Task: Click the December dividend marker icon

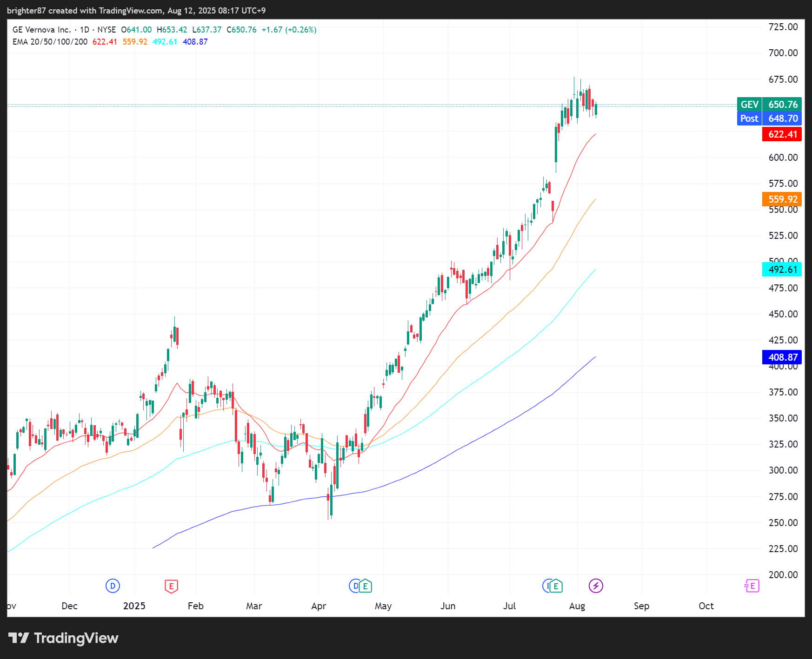Action: point(113,586)
